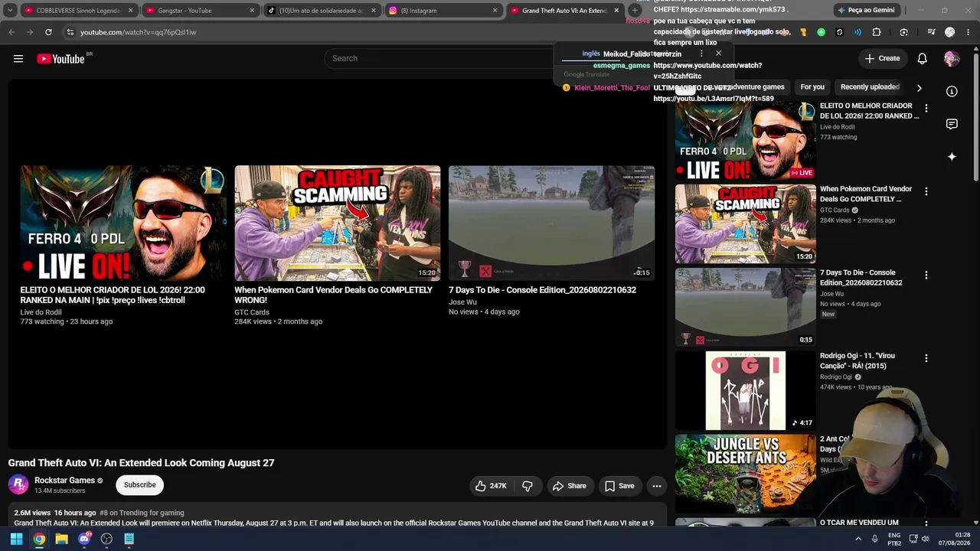The image size is (980, 551).
Task: Open the YouTube account avatar menu
Action: (x=952, y=59)
